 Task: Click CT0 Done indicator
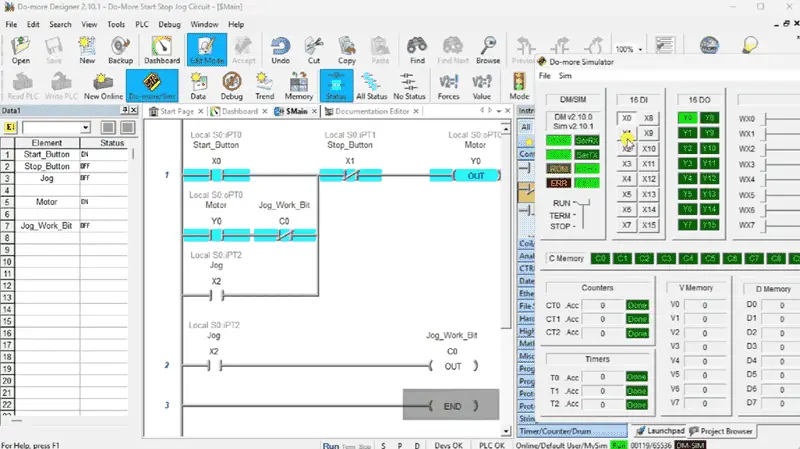pos(637,305)
